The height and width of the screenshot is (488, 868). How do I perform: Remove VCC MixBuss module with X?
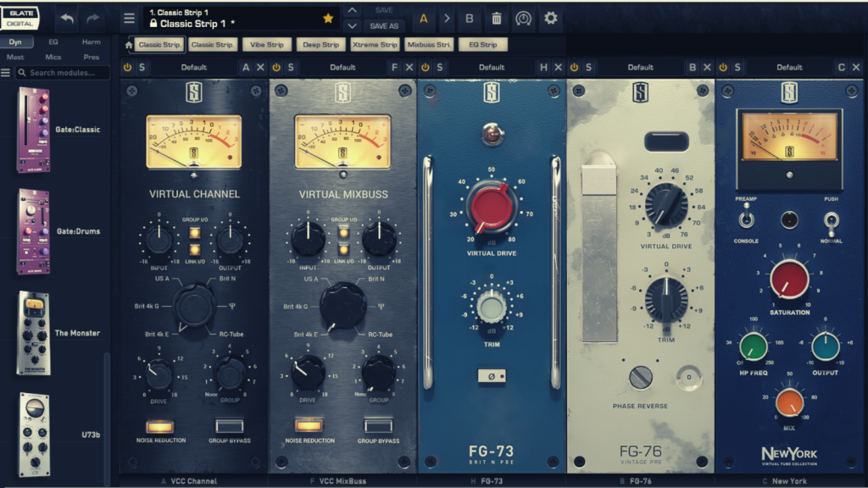[409, 67]
